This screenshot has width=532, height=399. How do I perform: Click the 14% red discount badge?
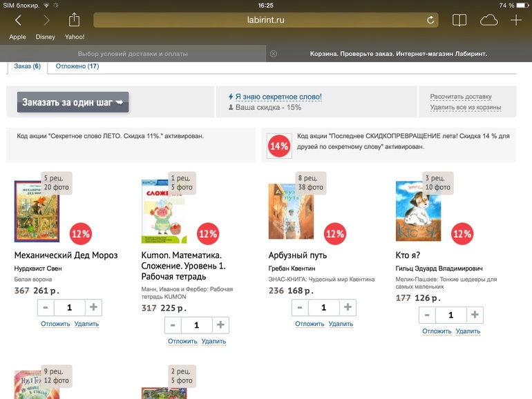[279, 146]
